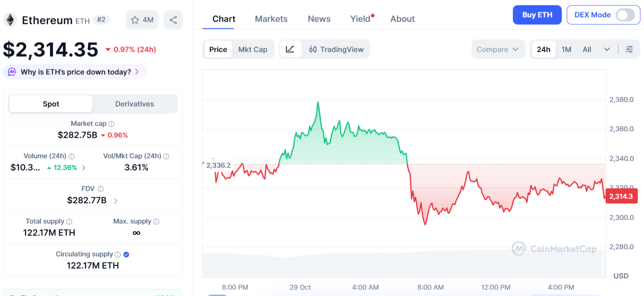Open the News tab
Screen dimensions: 644x296
(319, 19)
